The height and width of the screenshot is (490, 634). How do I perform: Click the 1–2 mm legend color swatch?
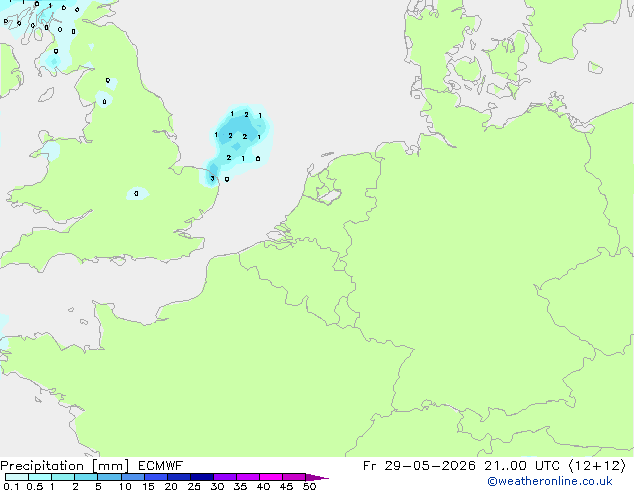(x=63, y=477)
